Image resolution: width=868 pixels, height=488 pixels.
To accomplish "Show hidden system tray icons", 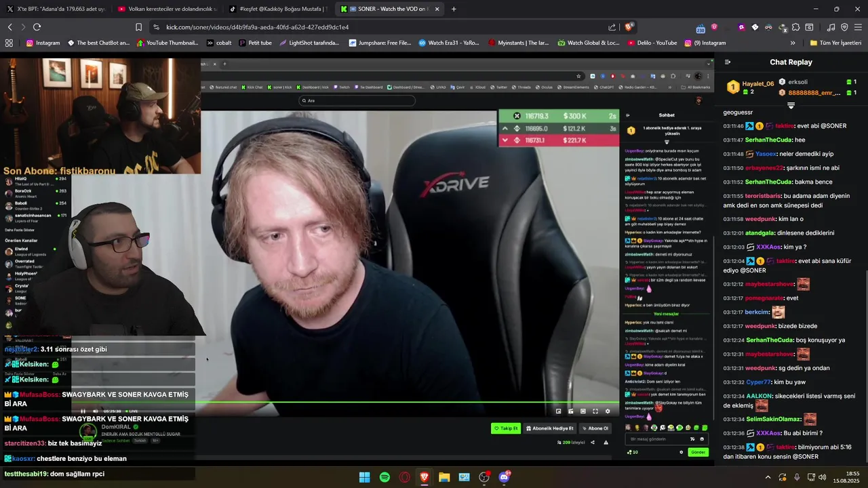I will (x=768, y=477).
